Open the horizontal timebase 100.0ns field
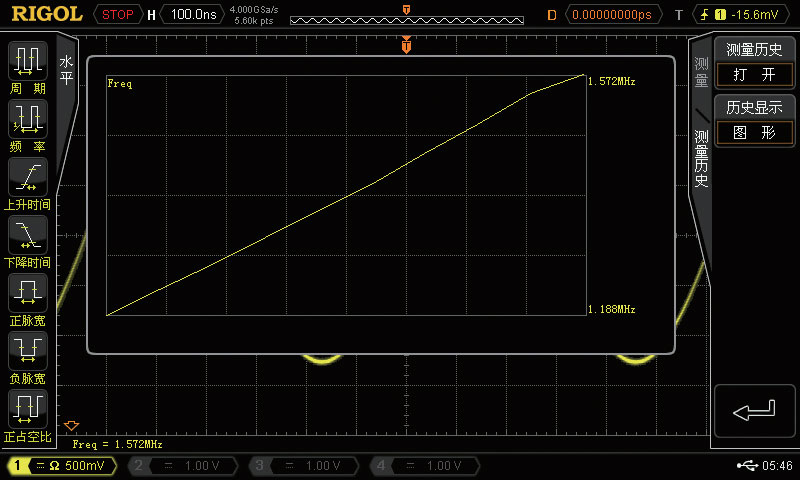This screenshot has height=480, width=800. tap(192, 15)
